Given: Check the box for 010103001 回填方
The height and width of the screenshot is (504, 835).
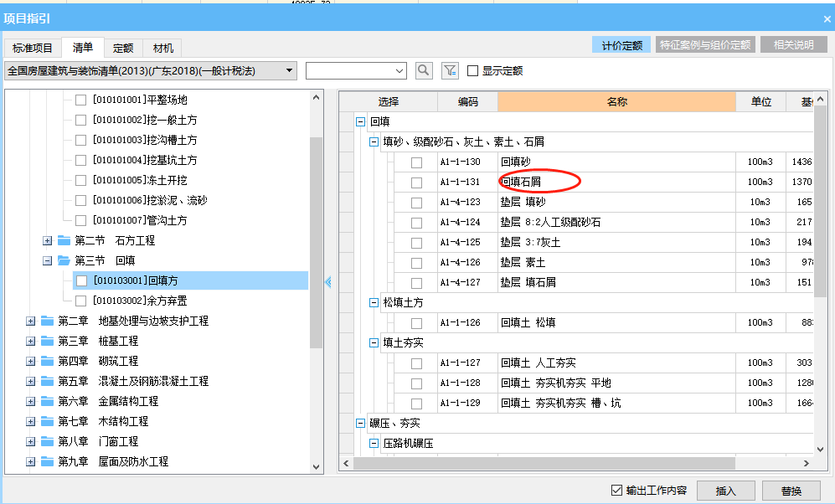Looking at the screenshot, I should tap(81, 280).
